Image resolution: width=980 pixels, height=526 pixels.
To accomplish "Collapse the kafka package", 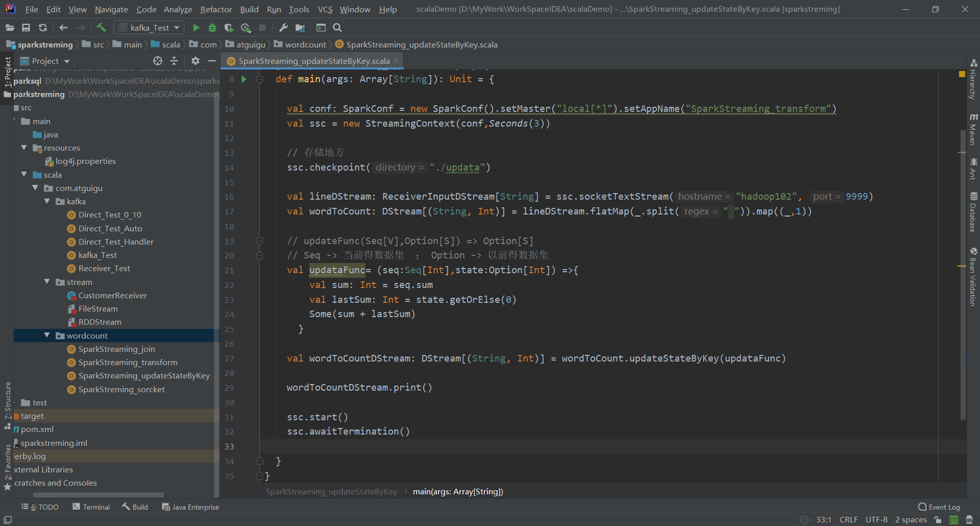I will [x=47, y=201].
